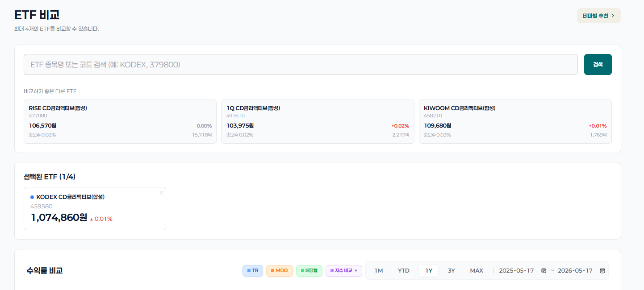Click RISE price 106,570원

pos(42,126)
